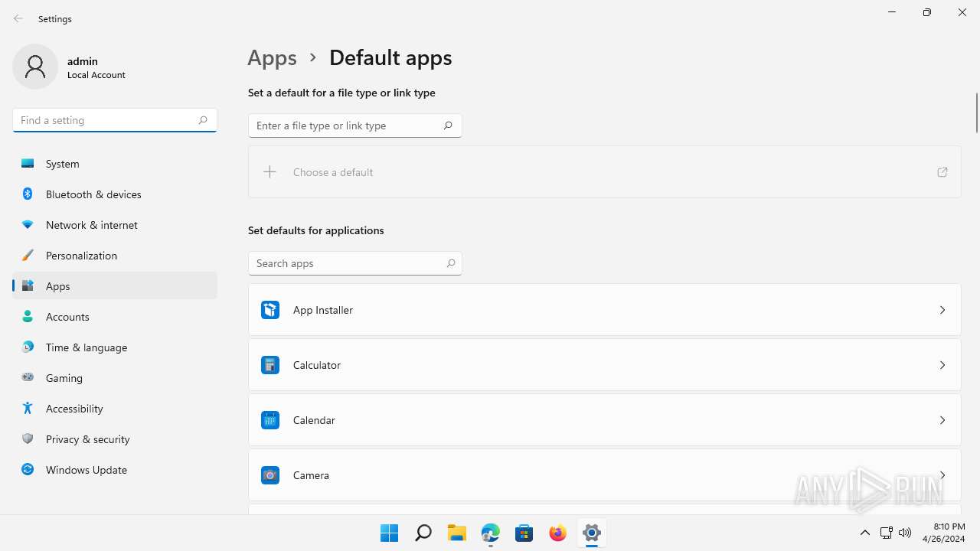
Task: Open taskbar Search
Action: point(423,533)
